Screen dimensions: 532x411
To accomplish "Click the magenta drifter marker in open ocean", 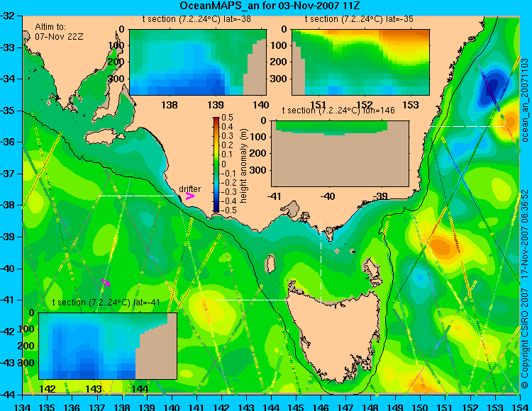I will tap(106, 282).
